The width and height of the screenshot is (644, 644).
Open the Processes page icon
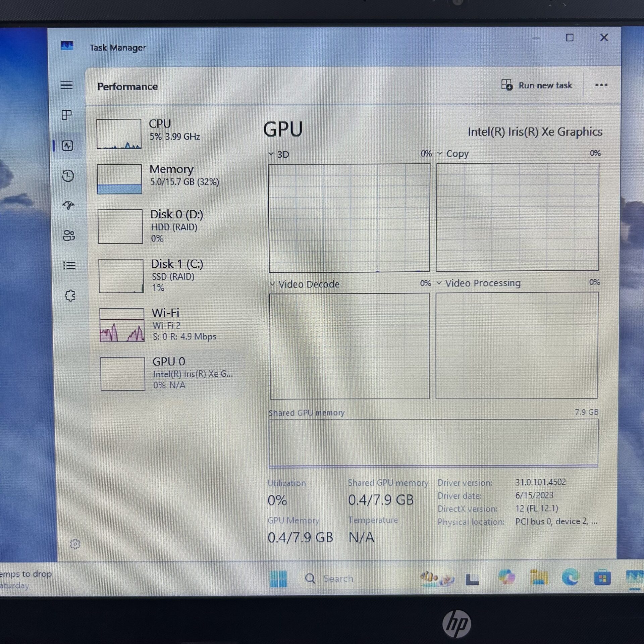coord(67,115)
